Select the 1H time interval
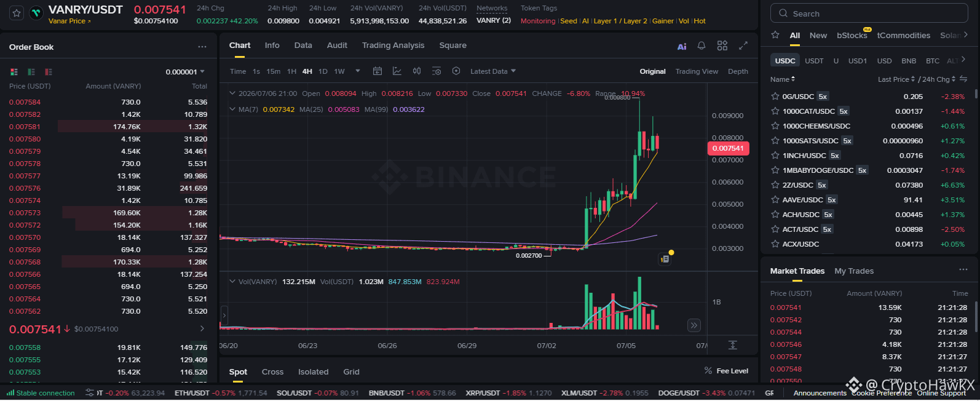Viewport: 980px width, 401px height. click(291, 71)
